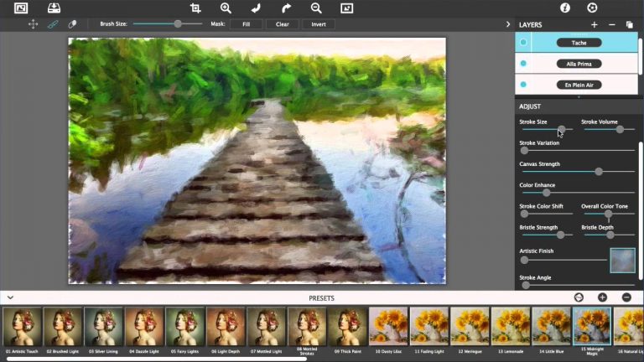
Task: Apply the 06 Light Depth preset
Action: click(226, 327)
